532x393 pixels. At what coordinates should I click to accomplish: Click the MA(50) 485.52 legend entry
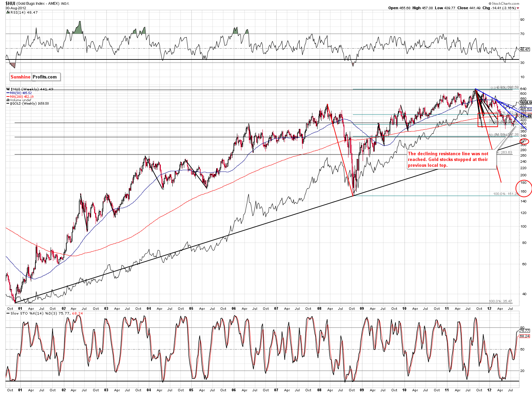tap(21, 93)
